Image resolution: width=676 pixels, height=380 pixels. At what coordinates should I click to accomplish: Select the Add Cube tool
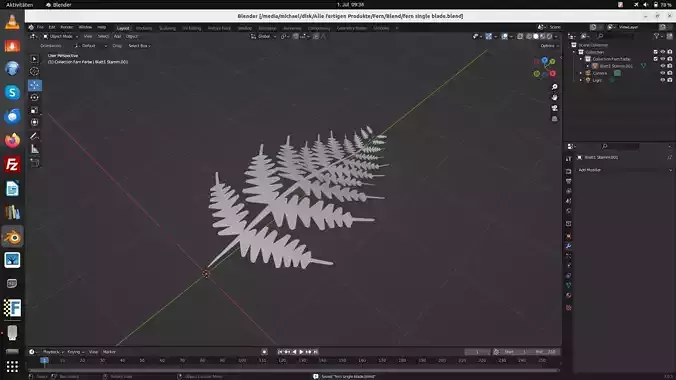click(34, 163)
